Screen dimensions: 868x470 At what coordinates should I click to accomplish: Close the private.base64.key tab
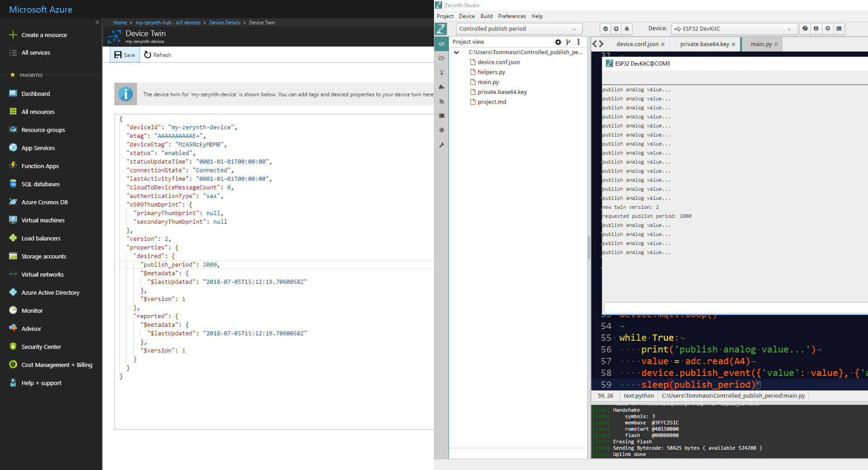[733, 44]
